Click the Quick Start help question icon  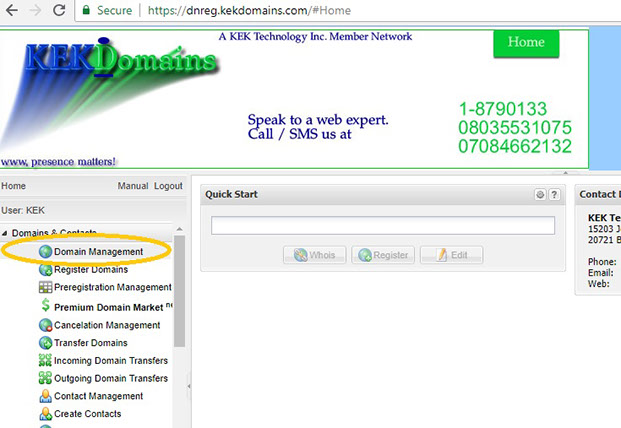(554, 195)
